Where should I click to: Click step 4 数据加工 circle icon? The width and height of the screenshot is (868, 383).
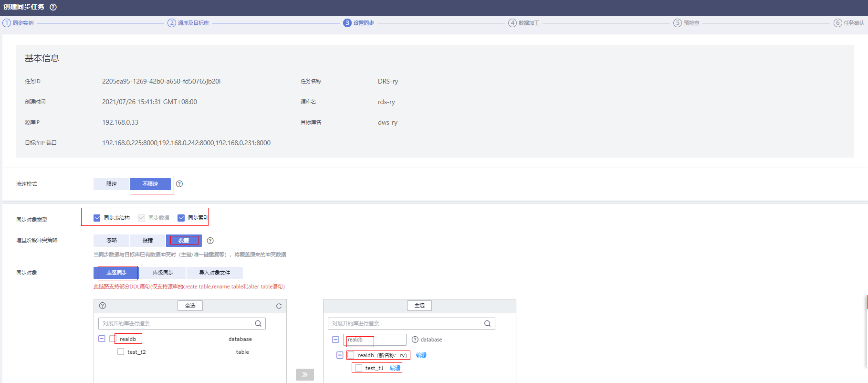coord(512,23)
